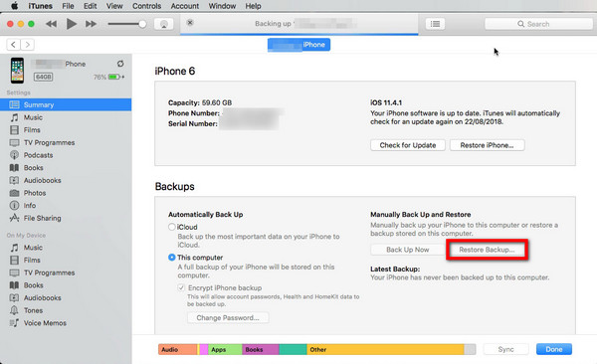Adjust the volume slider knob

click(x=142, y=24)
